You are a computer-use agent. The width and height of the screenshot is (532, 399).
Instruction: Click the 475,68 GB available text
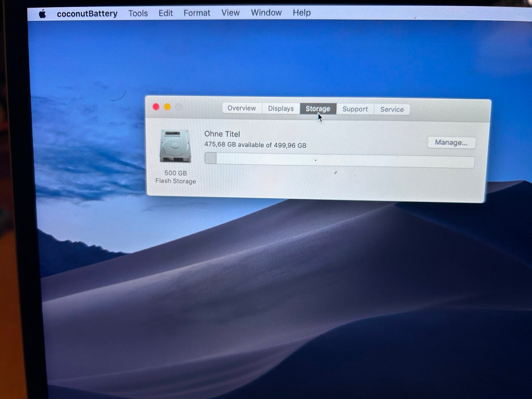click(255, 145)
